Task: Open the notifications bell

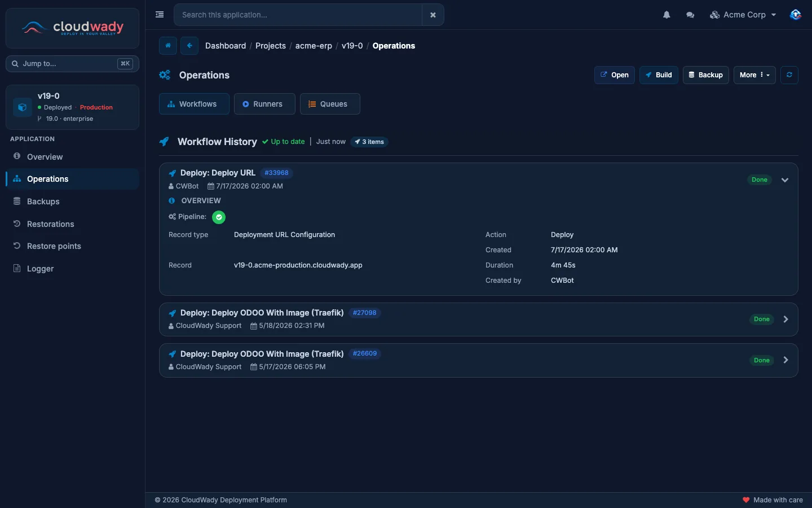Action: [x=667, y=15]
